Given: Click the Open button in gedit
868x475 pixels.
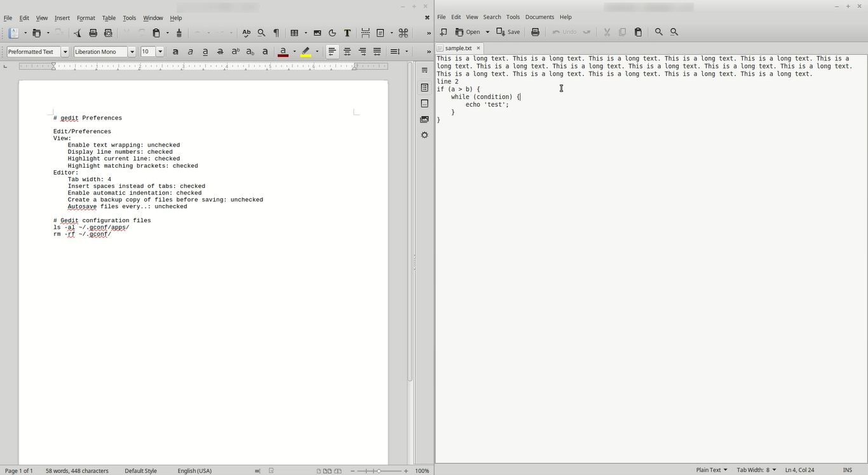Looking at the screenshot, I should 468,32.
